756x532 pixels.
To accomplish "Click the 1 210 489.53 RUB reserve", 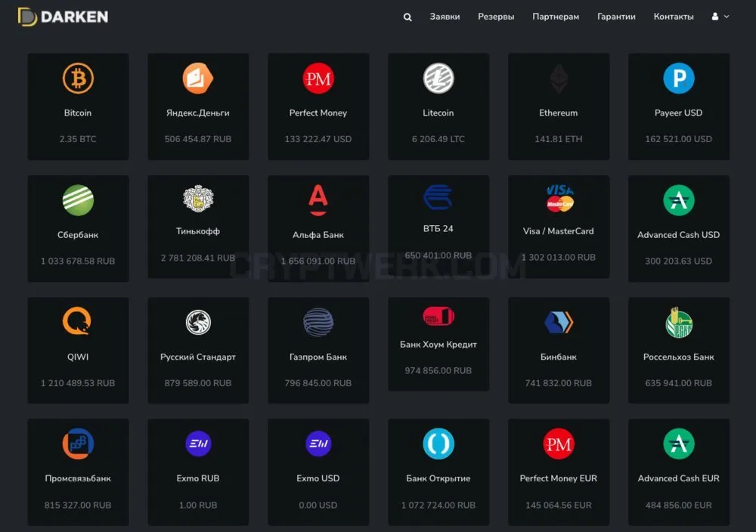I will point(78,383).
